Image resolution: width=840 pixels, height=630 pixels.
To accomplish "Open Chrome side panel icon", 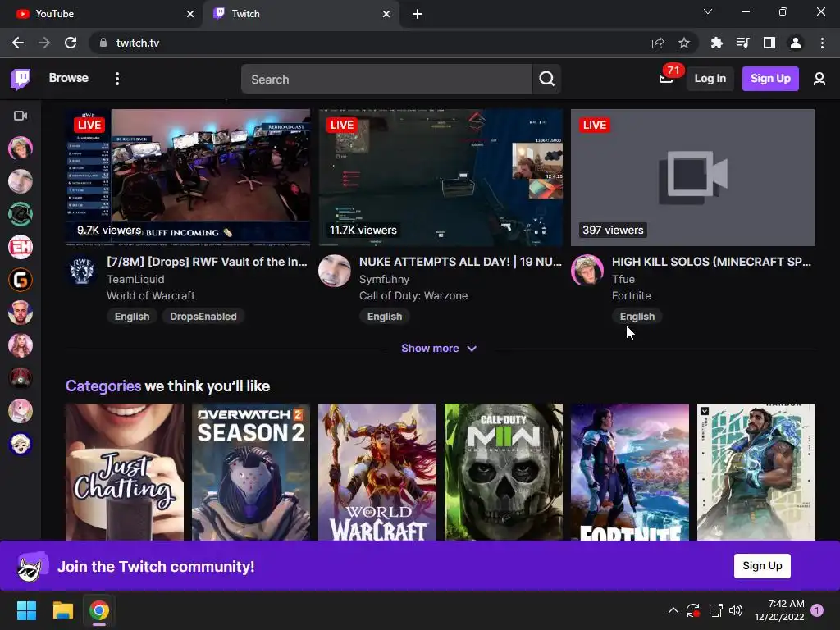I will coord(769,43).
